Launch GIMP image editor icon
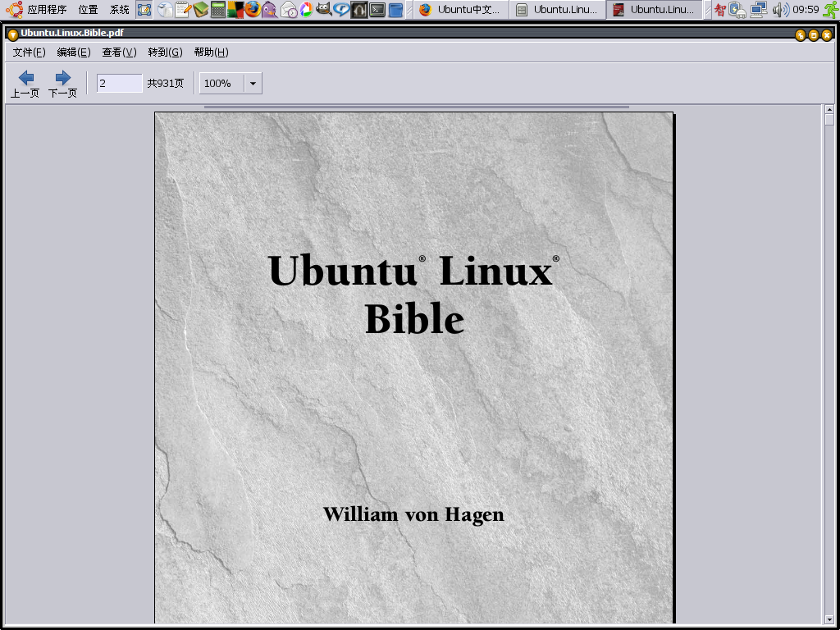840x630 pixels. coord(323,9)
